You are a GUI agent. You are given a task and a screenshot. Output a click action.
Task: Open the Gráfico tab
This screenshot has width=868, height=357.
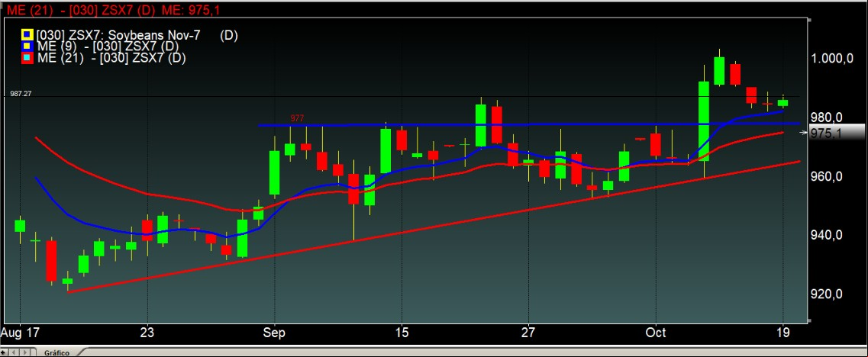(x=56, y=352)
